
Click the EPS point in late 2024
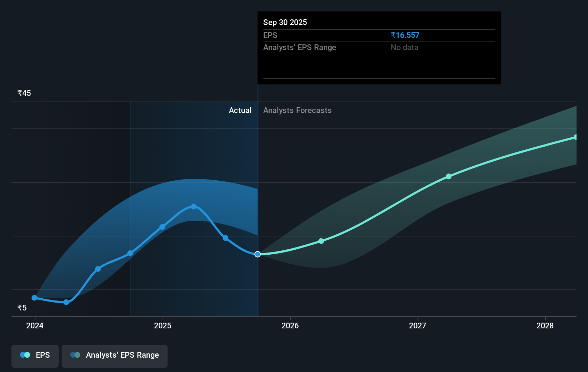click(130, 253)
